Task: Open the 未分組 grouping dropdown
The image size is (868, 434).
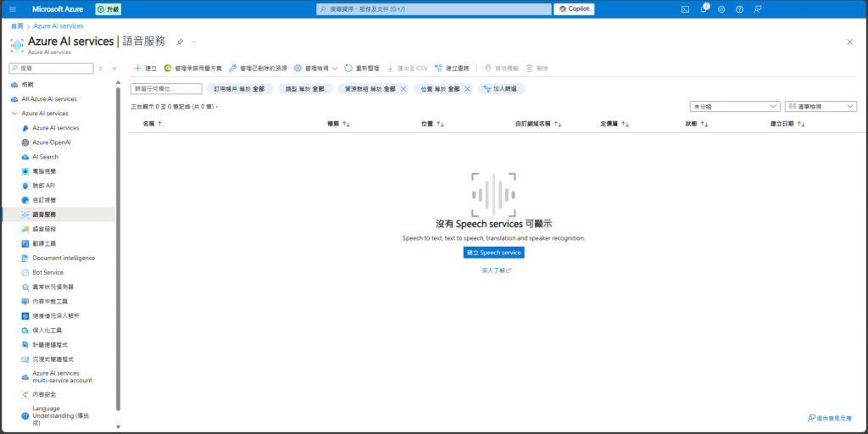Action: coord(734,106)
